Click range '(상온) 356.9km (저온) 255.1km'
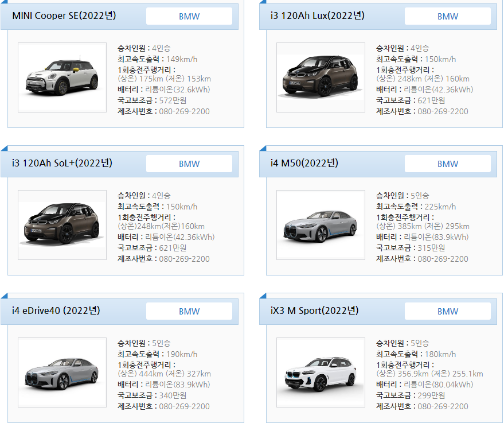The height and width of the screenshot is (423, 504). [x=429, y=374]
